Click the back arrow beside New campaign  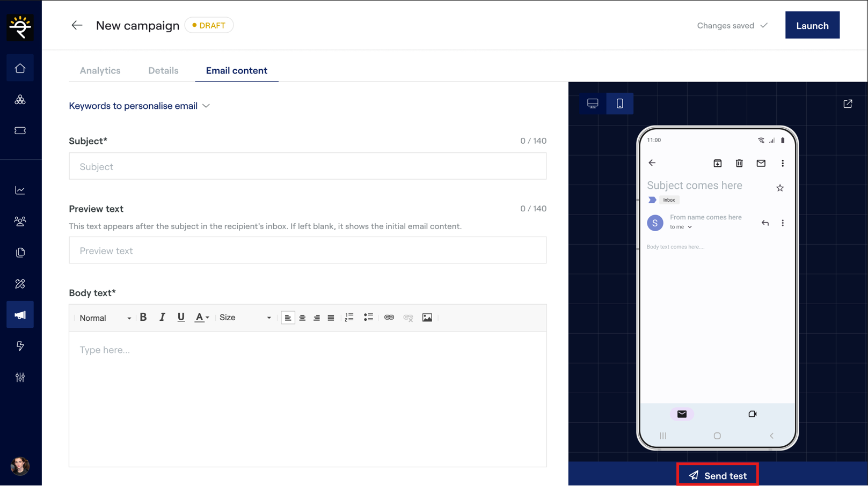(77, 25)
